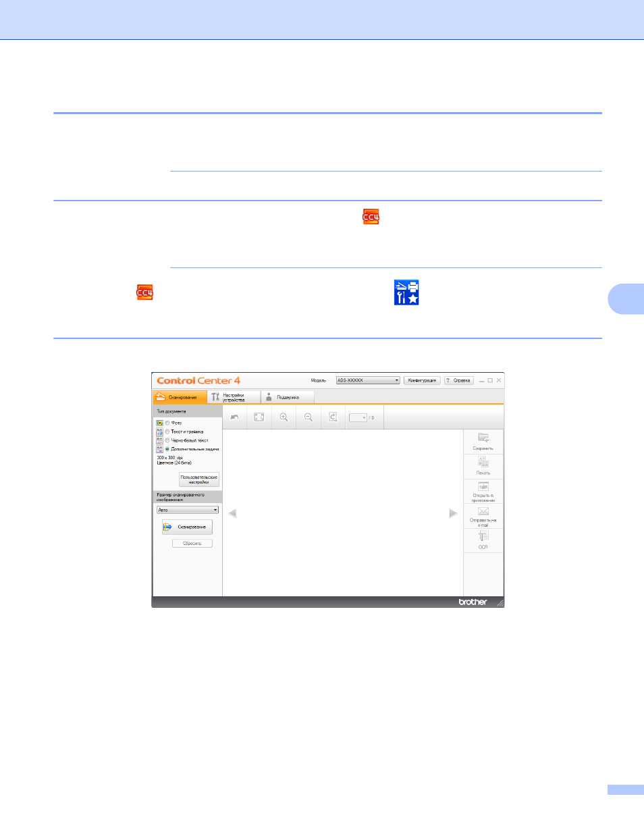Go to the previous page arrow
Viewport: 644px width, 834px height.
[232, 513]
